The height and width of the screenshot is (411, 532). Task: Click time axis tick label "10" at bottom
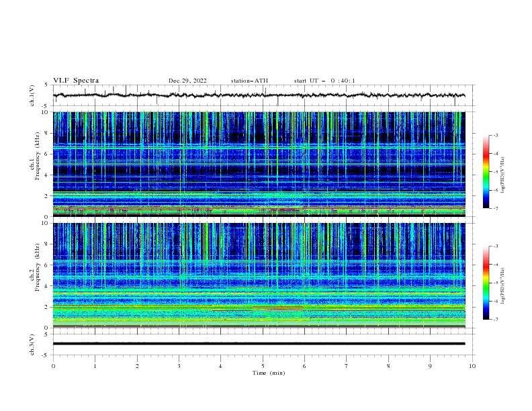tap(472, 366)
